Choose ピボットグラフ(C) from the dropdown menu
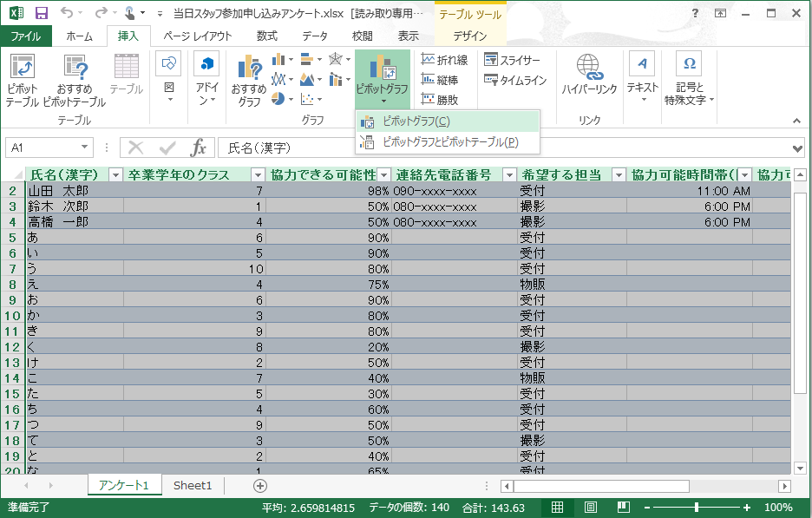The height and width of the screenshot is (518, 812). click(448, 121)
